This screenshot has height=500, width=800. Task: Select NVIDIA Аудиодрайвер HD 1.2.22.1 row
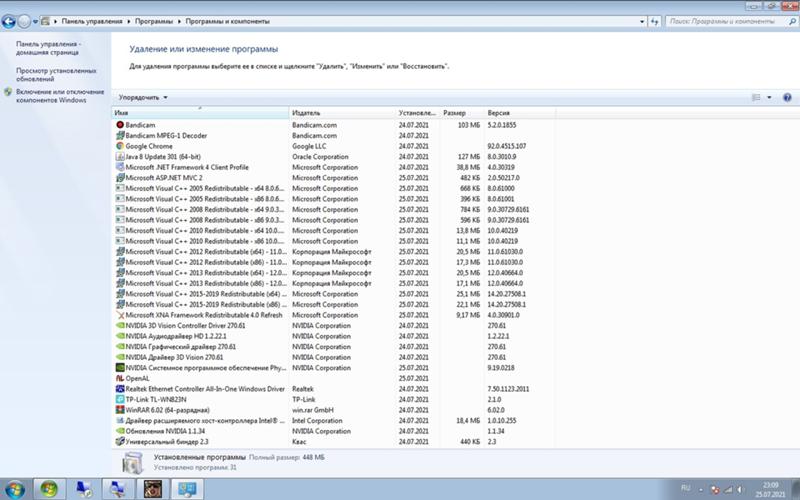click(333, 336)
